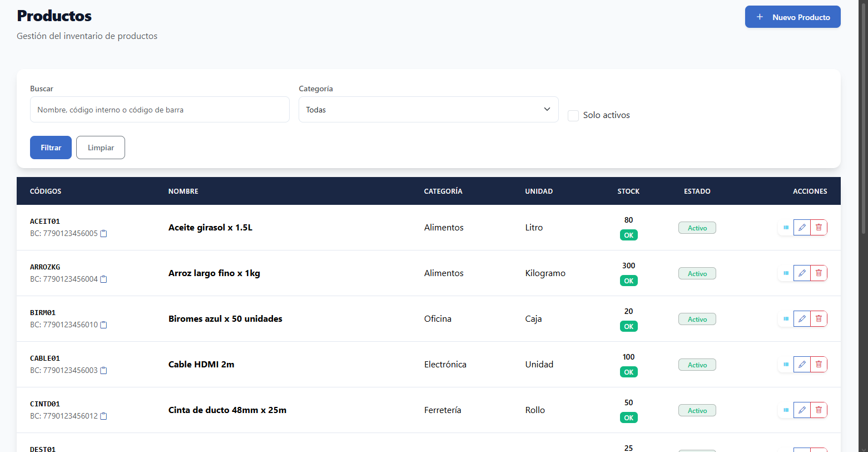
Task: Select product name Arroz largo fino x 1kg
Action: click(214, 273)
